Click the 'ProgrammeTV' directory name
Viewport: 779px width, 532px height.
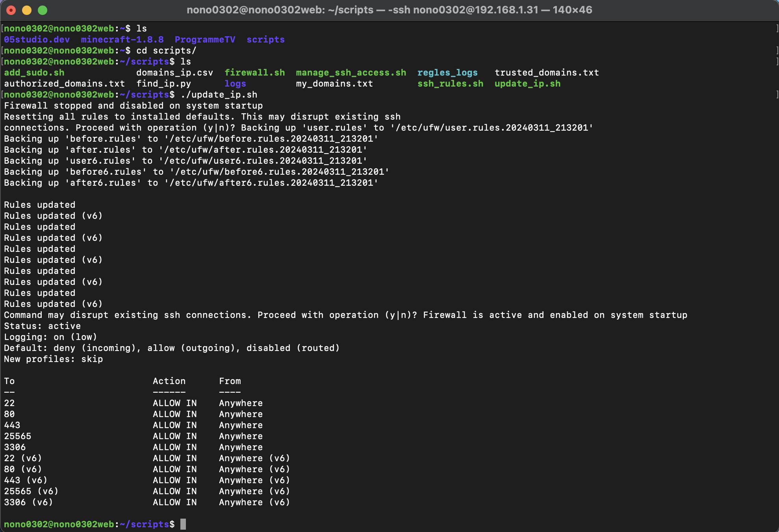(205, 39)
